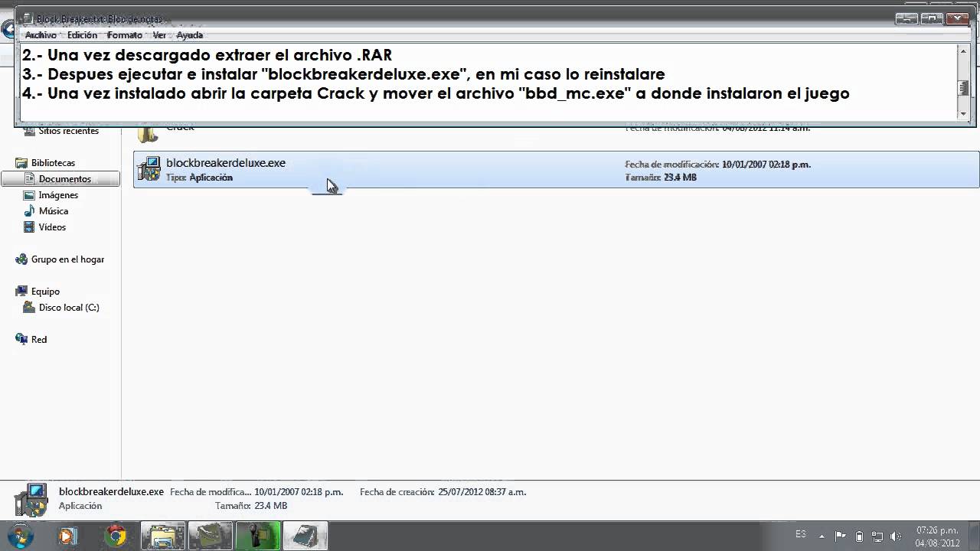
Task: Click the Sitios recientes icon
Action: tap(29, 131)
